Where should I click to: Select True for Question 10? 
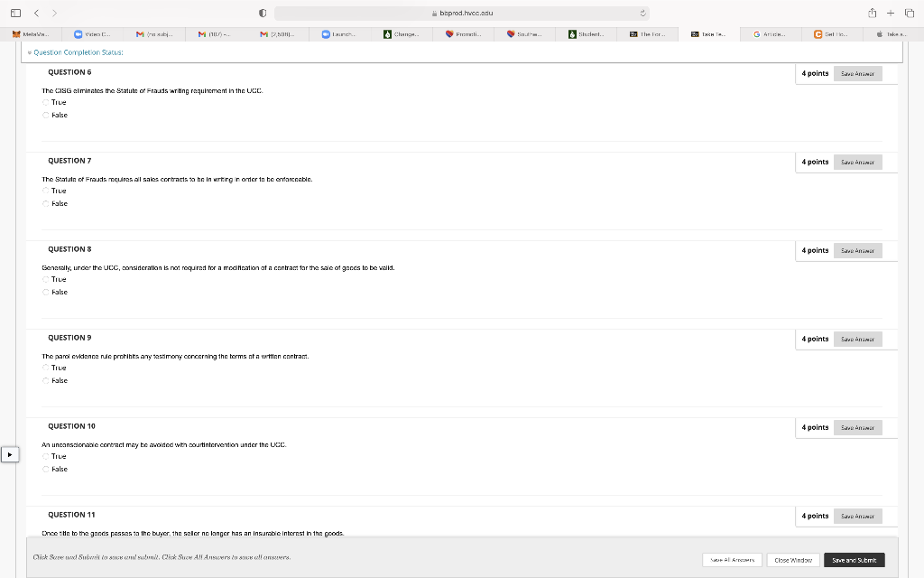pos(45,456)
